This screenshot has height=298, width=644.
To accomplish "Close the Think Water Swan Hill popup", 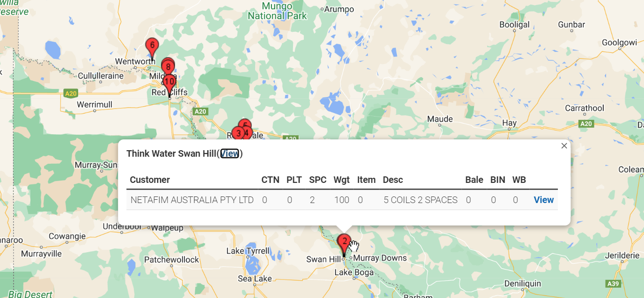I will click(x=564, y=146).
